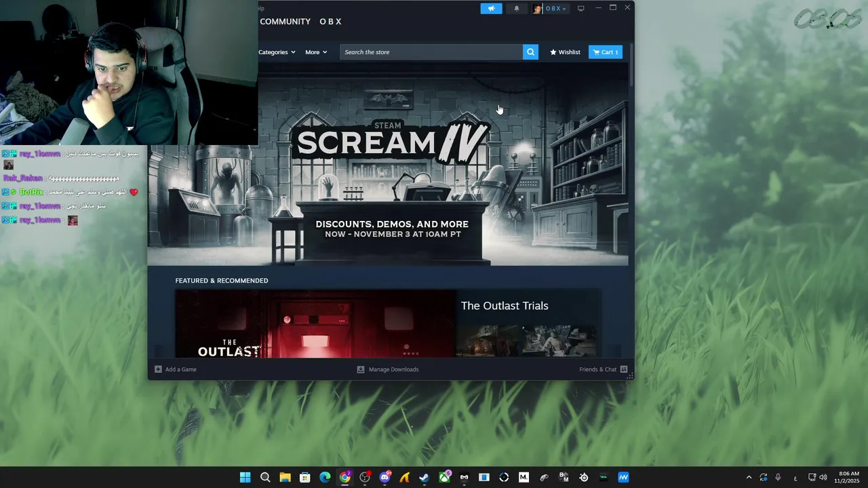868x488 pixels.
Task: Expand the OBX account dropdown
Action: 555,9
